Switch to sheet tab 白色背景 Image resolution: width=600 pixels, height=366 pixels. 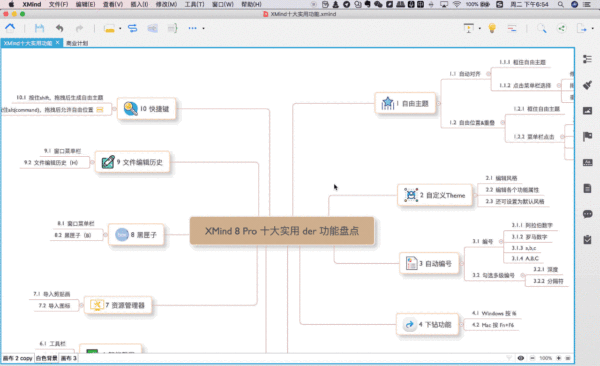46,358
